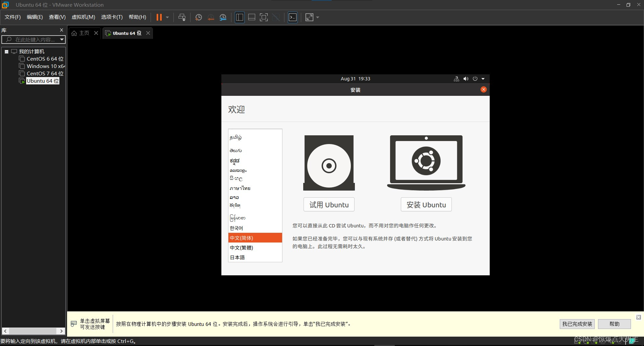Select 我的计算机 in the library
644x346 pixels.
[32, 52]
